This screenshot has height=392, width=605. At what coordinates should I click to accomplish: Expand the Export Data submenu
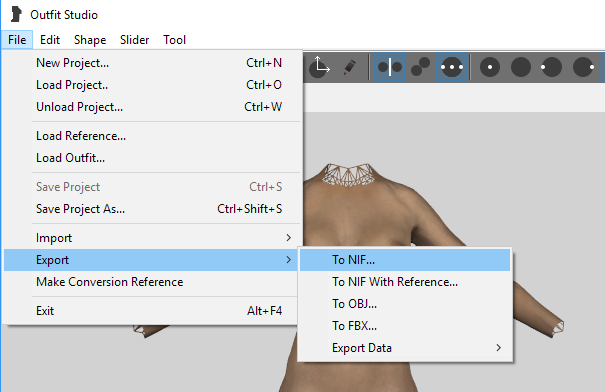pyautogui.click(x=405, y=348)
